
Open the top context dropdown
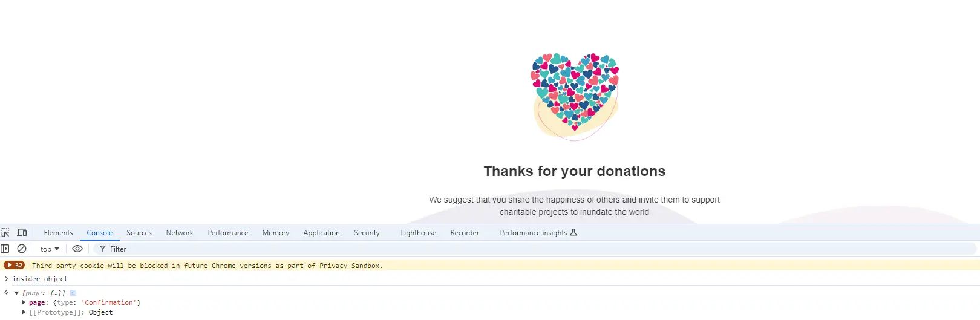(x=50, y=249)
